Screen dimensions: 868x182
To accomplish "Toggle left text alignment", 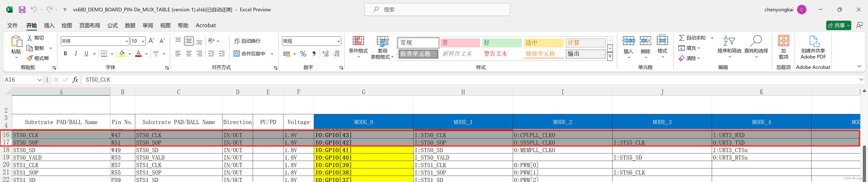I will (x=178, y=53).
